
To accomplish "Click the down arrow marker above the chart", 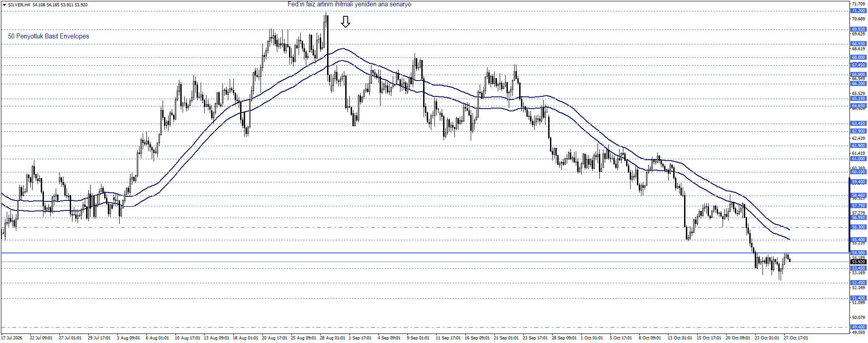I will (x=346, y=22).
